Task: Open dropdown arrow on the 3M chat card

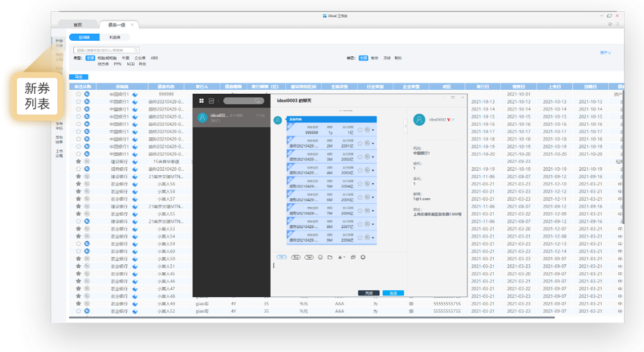Action: (373, 157)
